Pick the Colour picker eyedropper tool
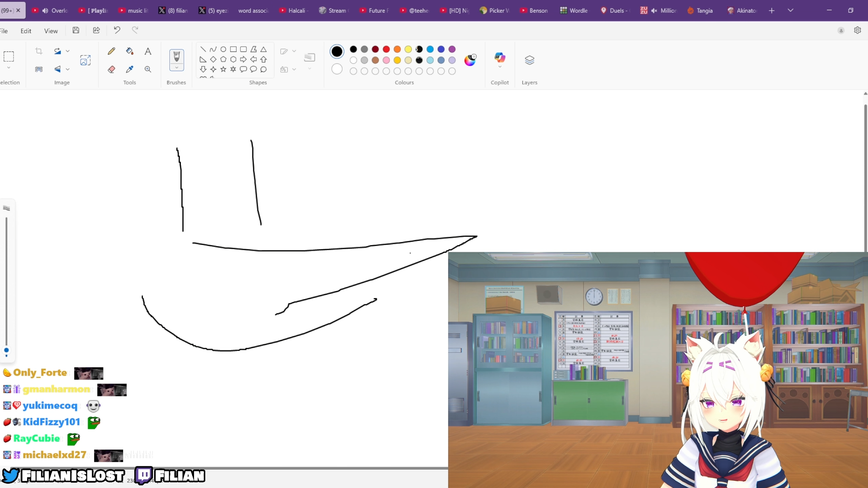868x488 pixels. (130, 69)
